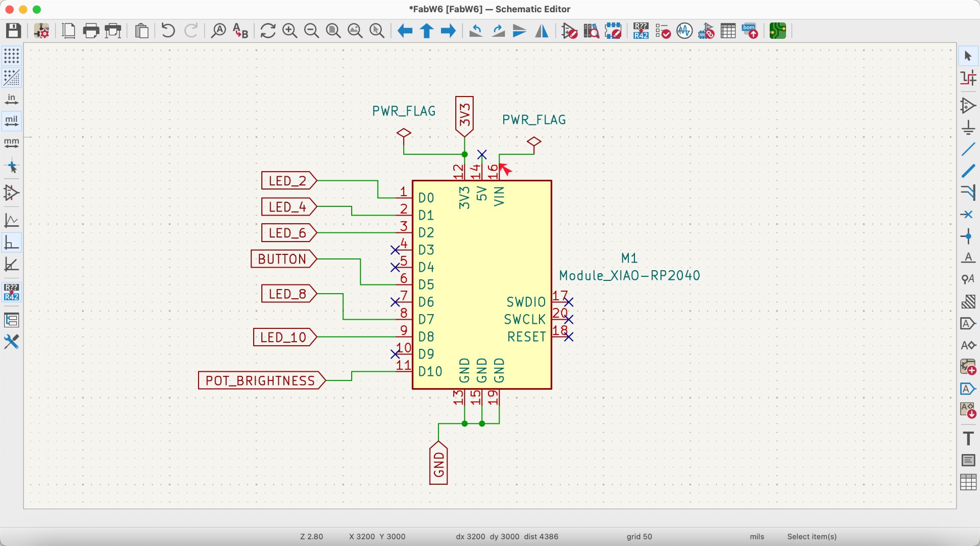
Task: Annotate schematic symbols
Action: (641, 31)
